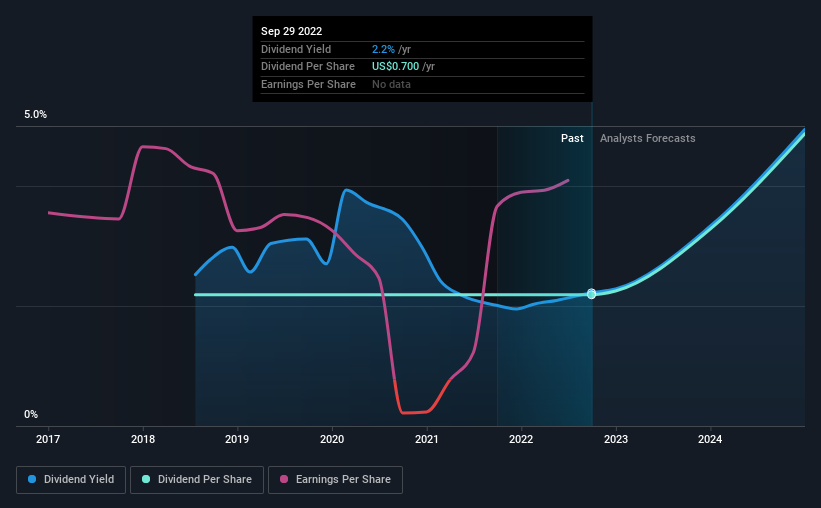
Task: Click the pink Earnings Per Share legend dot
Action: 284,479
